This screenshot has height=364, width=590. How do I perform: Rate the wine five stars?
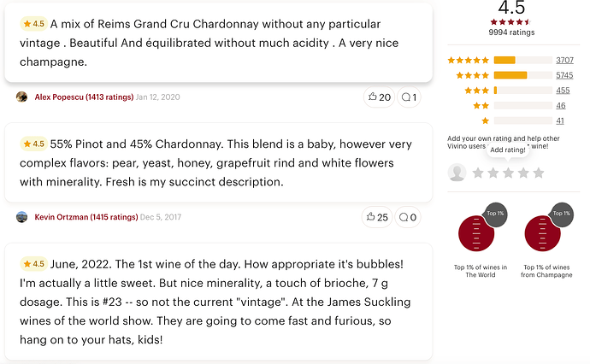pos(538,173)
